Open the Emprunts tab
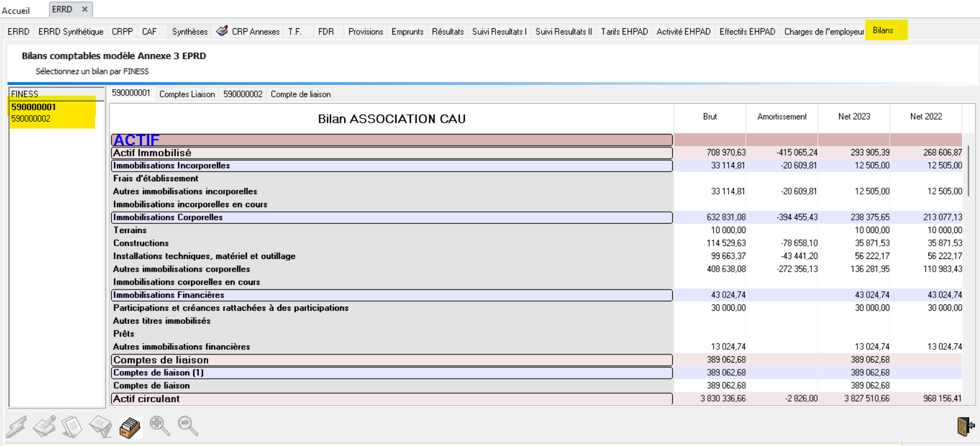The image size is (980, 446). click(x=407, y=32)
